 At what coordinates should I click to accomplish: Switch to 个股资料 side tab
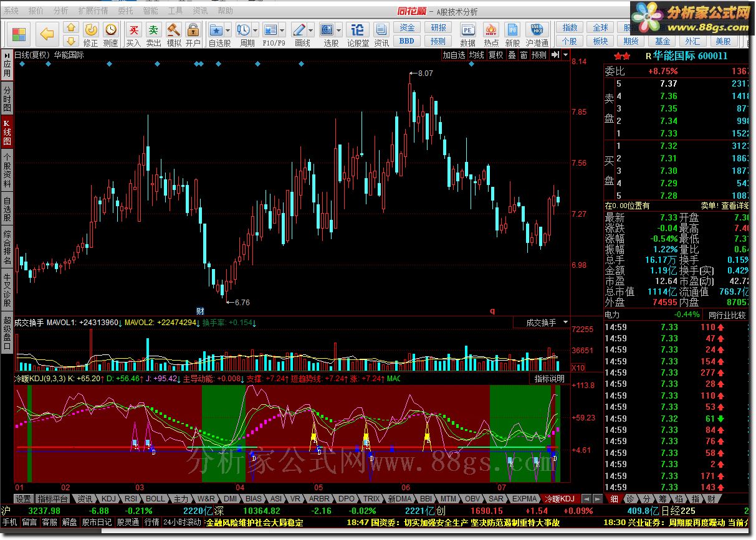tap(7, 170)
